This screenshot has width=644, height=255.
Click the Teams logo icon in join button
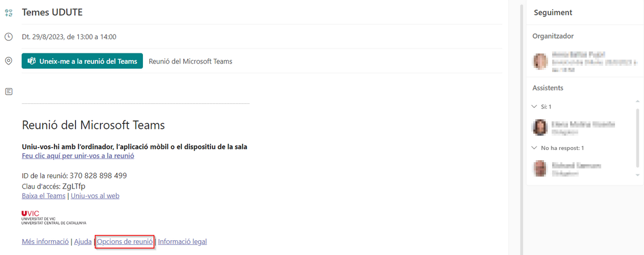(31, 61)
